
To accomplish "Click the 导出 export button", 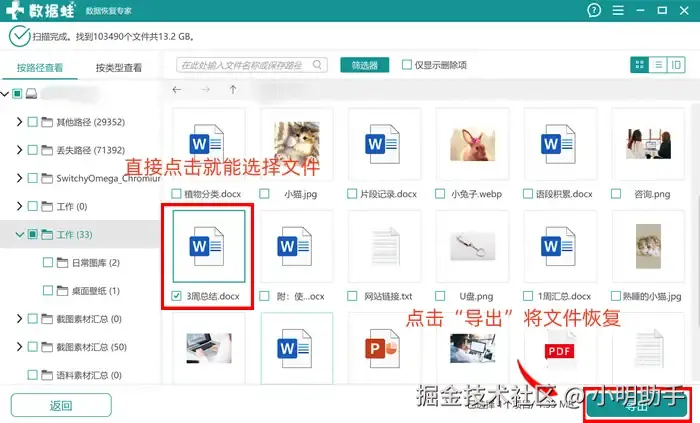I will [638, 406].
